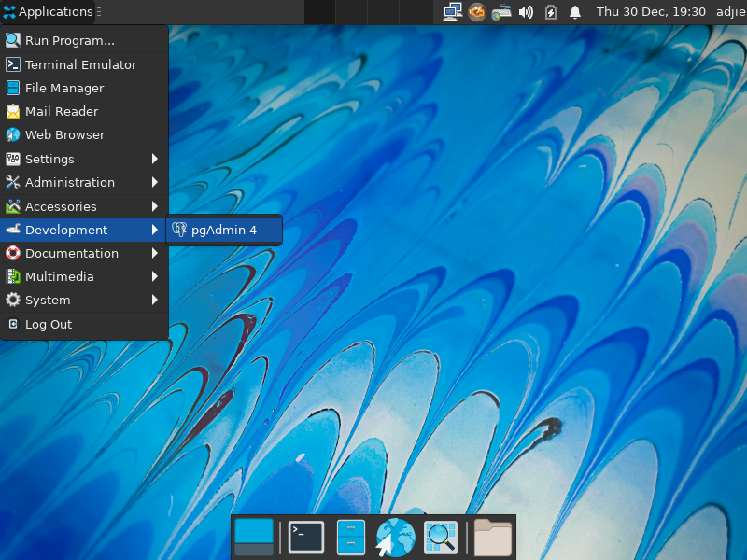The image size is (747, 560).
Task: Select Log Out in the Applications menu
Action: [x=84, y=324]
